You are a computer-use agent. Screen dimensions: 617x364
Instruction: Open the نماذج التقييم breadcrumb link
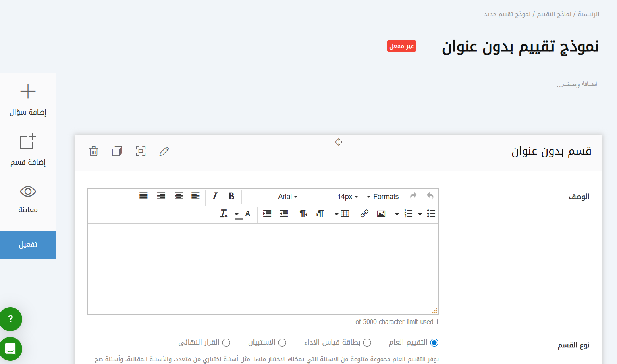click(554, 14)
